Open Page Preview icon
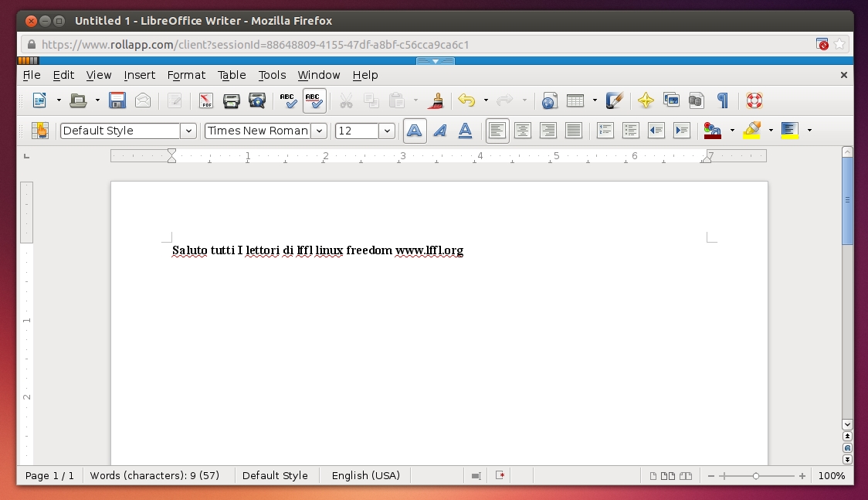This screenshot has height=500, width=868. point(257,100)
